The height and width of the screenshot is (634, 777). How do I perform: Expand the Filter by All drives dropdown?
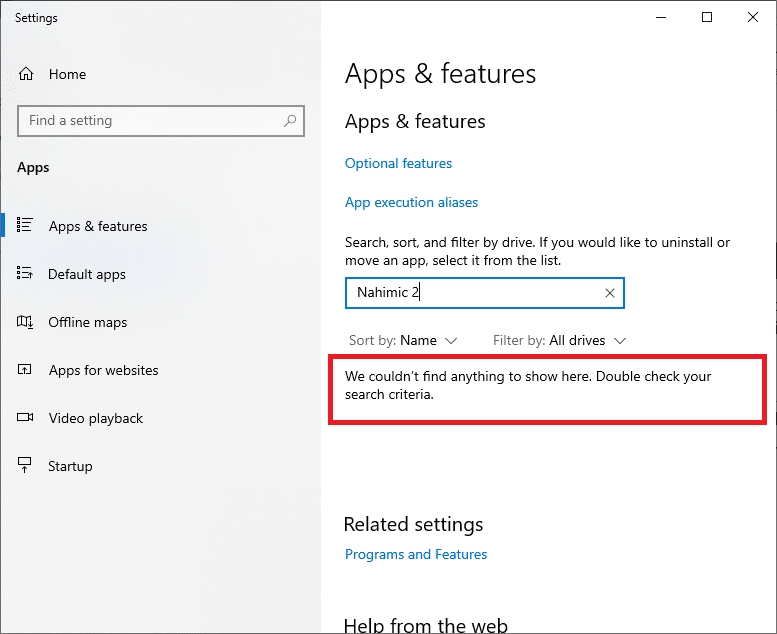tap(560, 341)
